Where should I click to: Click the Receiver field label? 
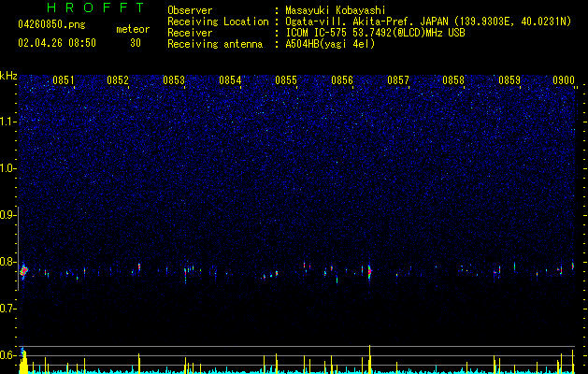(190, 33)
